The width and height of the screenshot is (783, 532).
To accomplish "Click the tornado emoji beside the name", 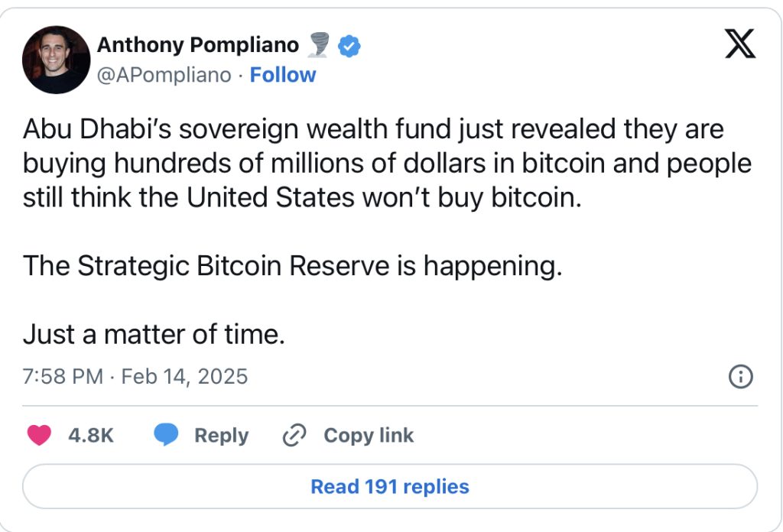I will pyautogui.click(x=317, y=46).
